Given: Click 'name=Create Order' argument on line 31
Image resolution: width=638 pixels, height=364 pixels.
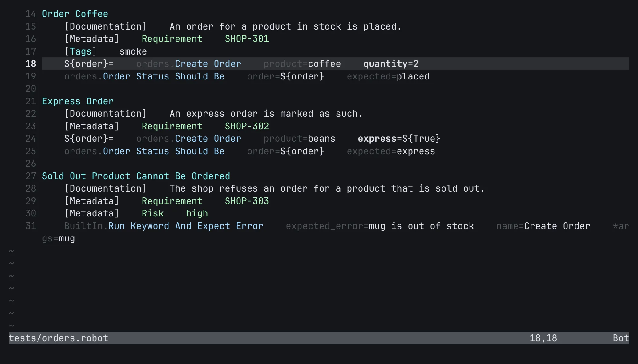Looking at the screenshot, I should coord(543,226).
